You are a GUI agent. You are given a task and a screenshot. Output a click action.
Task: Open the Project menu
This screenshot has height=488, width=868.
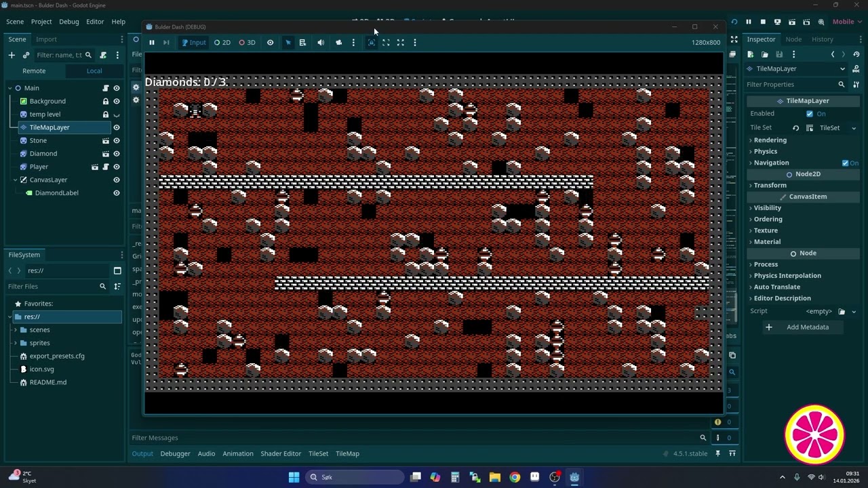click(41, 22)
